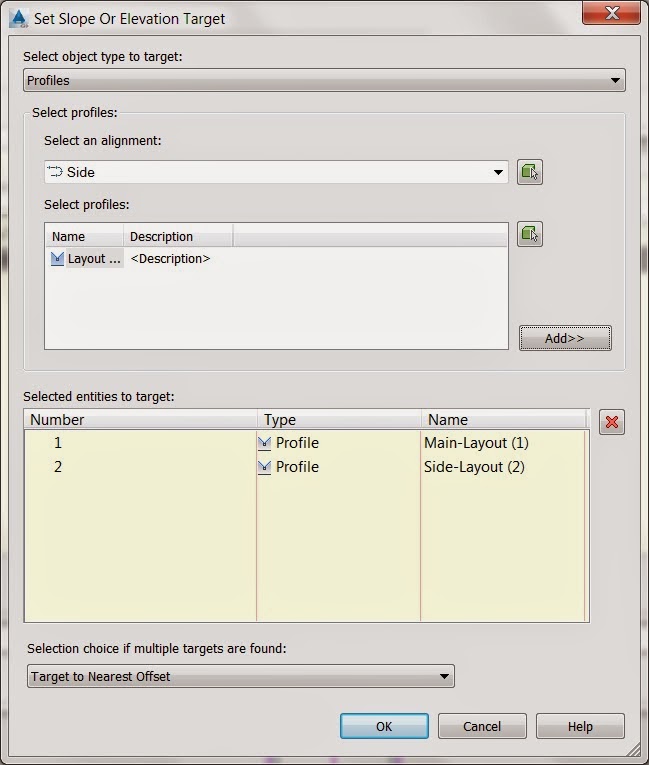This screenshot has width=649, height=765.
Task: Click the Description column header
Action: point(178,237)
